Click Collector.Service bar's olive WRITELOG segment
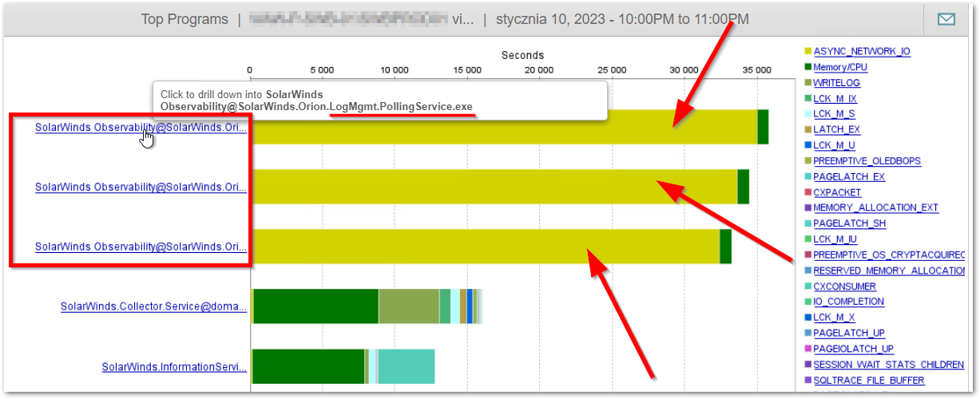The width and height of the screenshot is (980, 399). point(409,306)
